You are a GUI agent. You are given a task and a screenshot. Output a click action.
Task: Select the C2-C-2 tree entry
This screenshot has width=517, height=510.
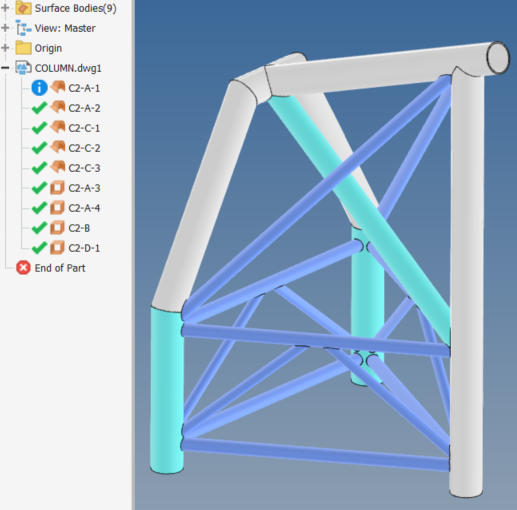[x=84, y=148]
